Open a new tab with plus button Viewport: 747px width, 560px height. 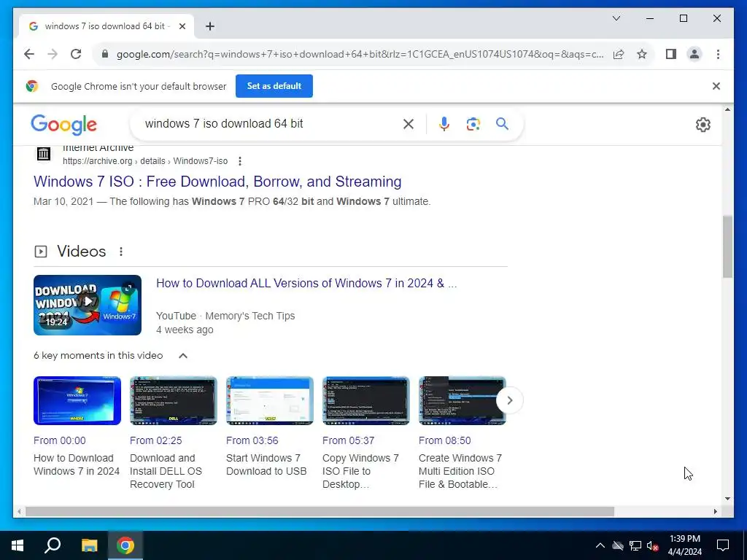pyautogui.click(x=210, y=26)
